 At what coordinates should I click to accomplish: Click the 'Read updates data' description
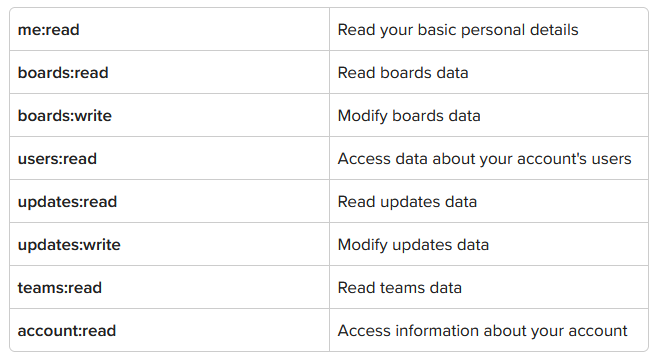(x=407, y=202)
